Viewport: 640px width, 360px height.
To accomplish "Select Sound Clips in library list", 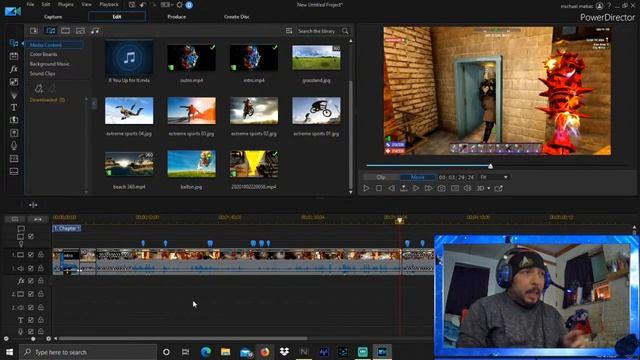I will pos(42,74).
